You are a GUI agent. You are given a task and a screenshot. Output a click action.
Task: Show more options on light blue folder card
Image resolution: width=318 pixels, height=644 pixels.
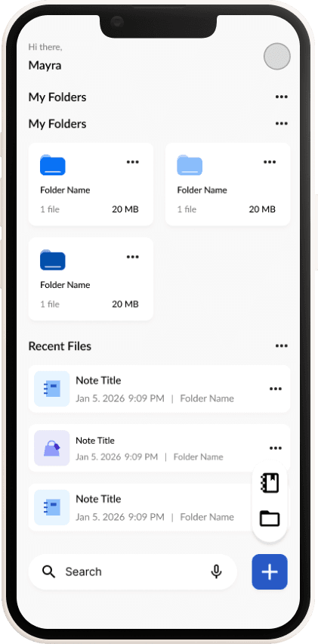(x=270, y=162)
